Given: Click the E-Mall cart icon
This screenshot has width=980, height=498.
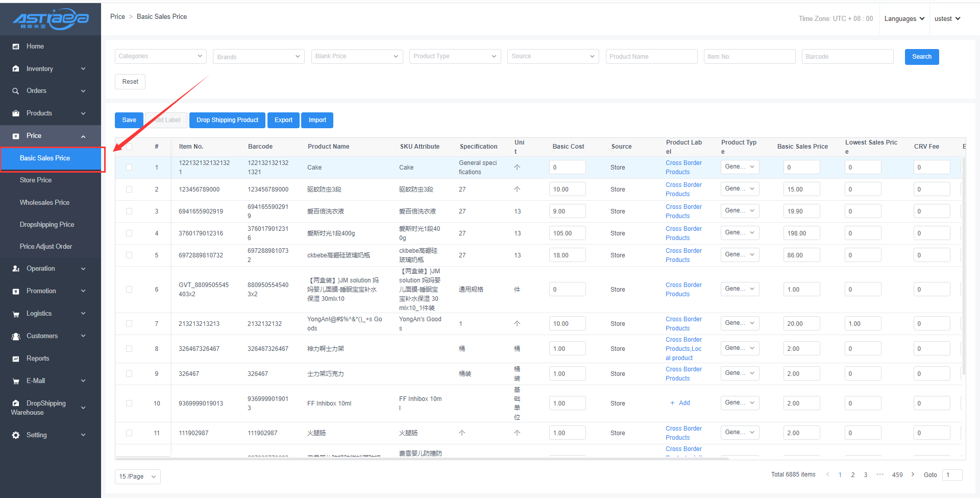Looking at the screenshot, I should [16, 381].
